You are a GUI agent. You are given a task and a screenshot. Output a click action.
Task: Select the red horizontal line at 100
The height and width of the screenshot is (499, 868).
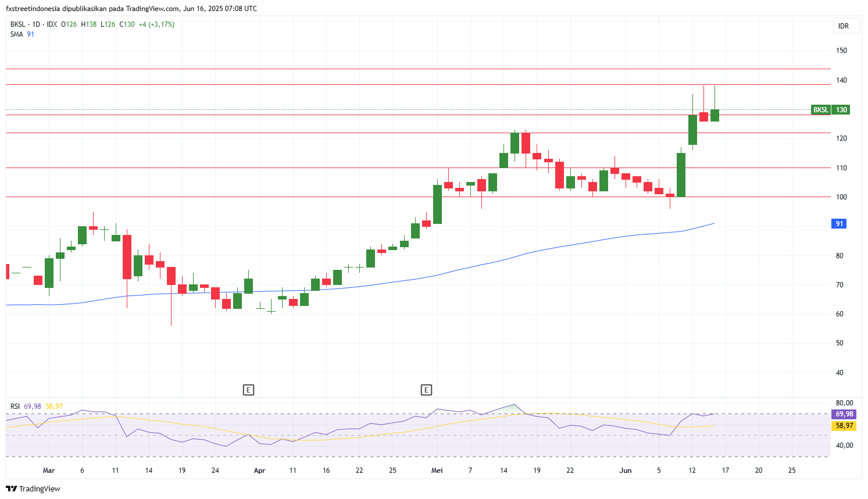349,197
